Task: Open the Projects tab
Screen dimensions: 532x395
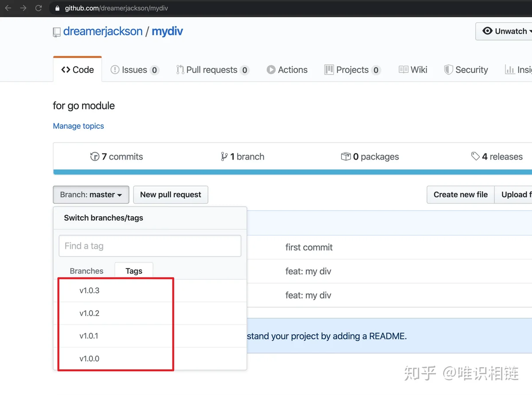Action: [x=352, y=70]
